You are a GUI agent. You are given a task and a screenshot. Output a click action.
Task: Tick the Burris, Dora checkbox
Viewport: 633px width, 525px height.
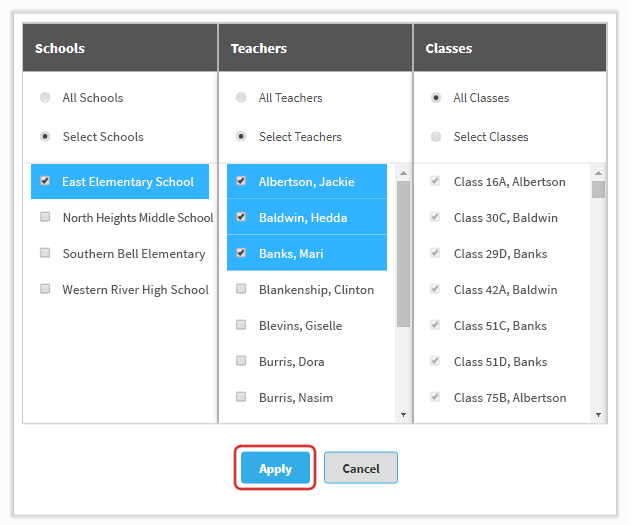241,361
